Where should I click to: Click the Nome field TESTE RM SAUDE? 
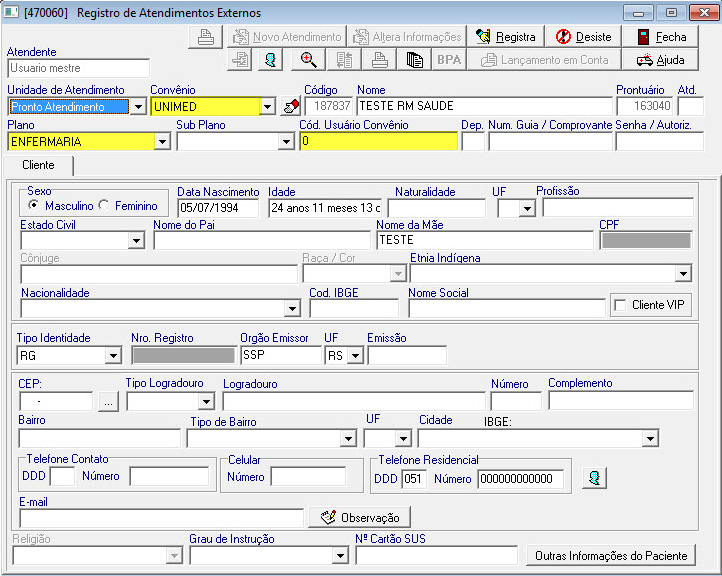coord(484,106)
